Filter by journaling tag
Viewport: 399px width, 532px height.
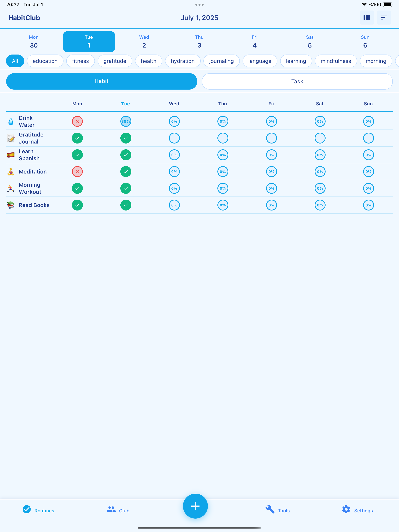tap(221, 61)
